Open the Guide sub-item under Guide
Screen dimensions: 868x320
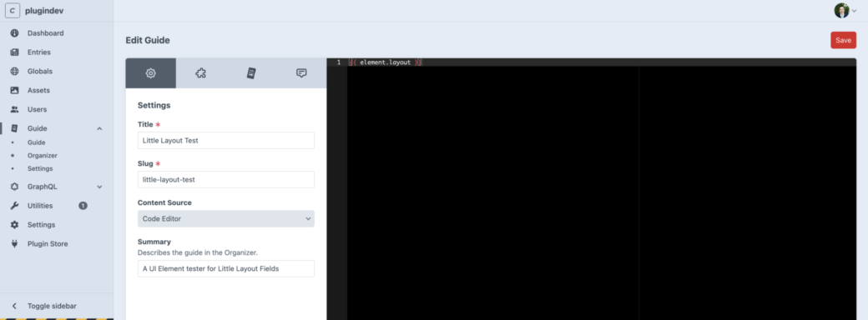coord(37,142)
